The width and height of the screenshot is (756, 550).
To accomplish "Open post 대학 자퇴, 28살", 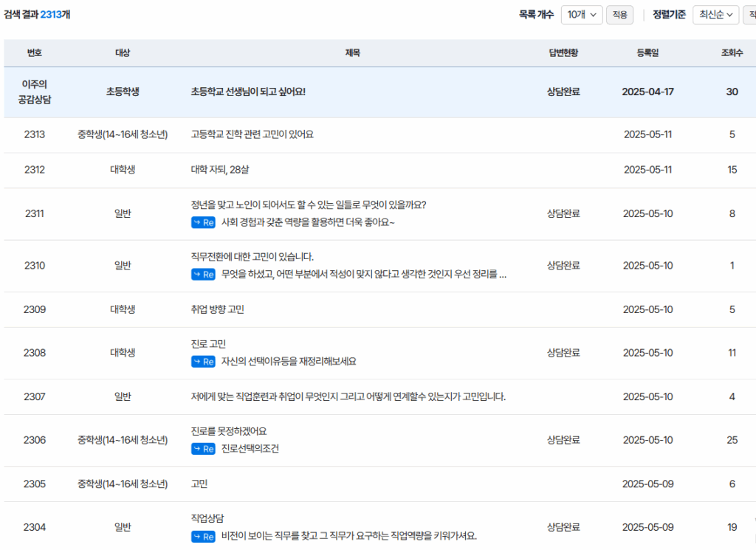I will coord(220,170).
